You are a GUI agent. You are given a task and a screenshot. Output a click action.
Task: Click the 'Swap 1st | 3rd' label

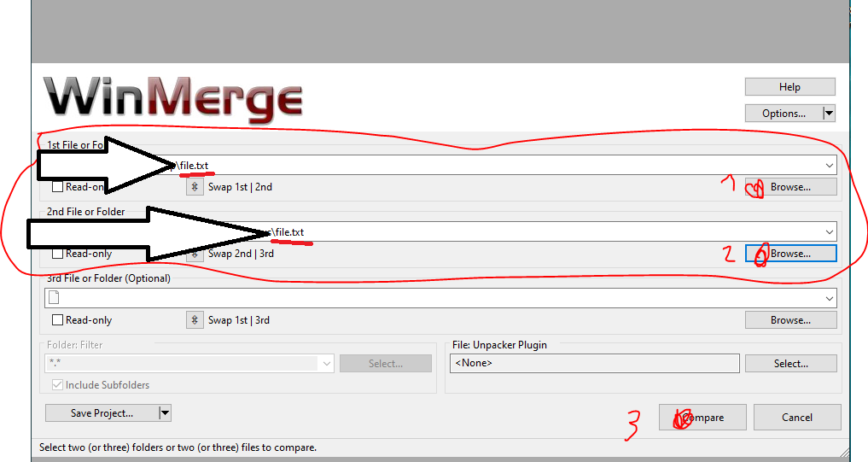click(x=239, y=319)
